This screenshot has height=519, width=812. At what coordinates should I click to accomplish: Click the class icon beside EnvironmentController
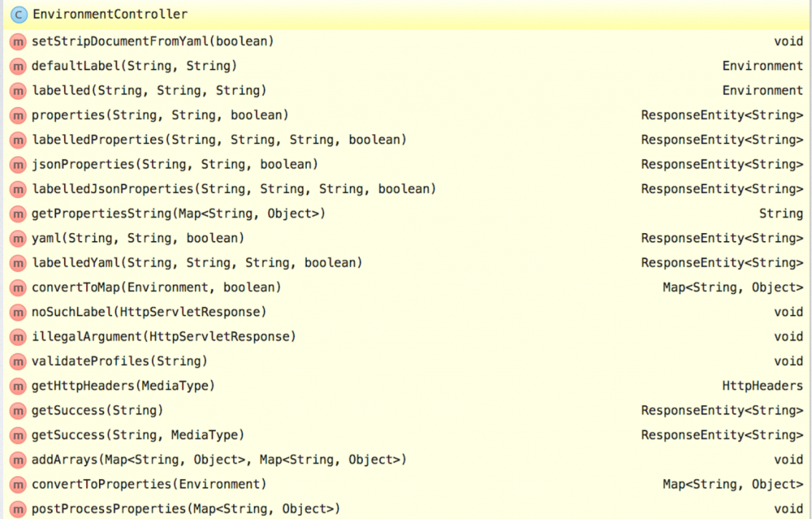coord(17,14)
